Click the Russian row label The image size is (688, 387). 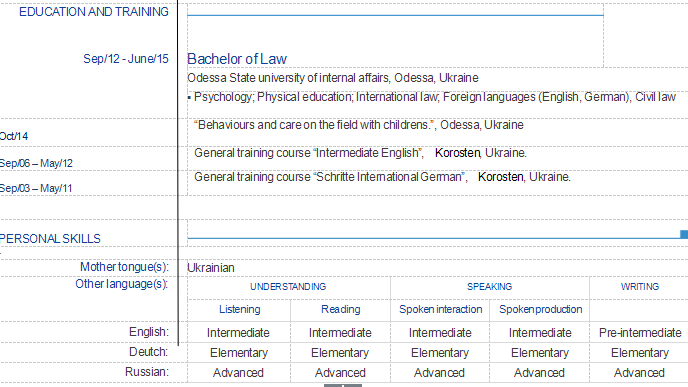[x=147, y=372]
